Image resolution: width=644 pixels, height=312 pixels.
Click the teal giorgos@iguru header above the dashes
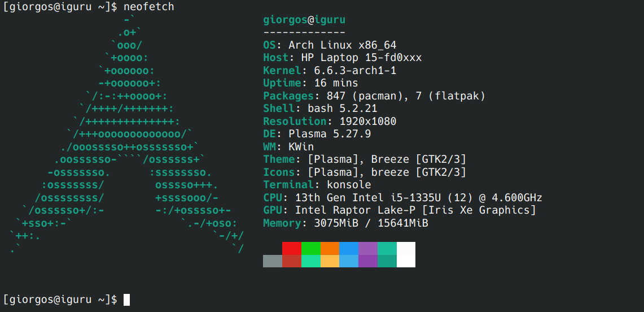click(304, 20)
